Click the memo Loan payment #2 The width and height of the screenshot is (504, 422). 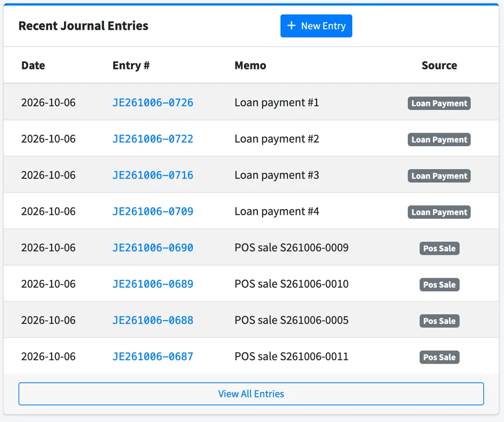(277, 139)
